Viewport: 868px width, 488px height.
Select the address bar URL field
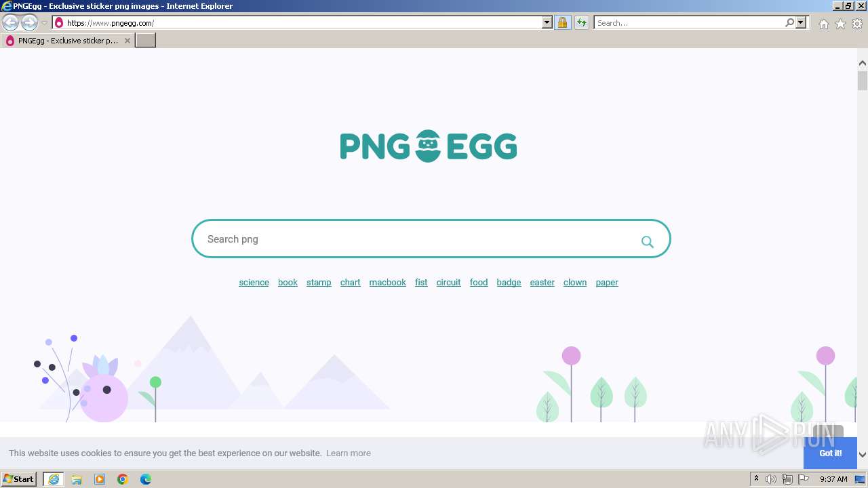pos(304,23)
